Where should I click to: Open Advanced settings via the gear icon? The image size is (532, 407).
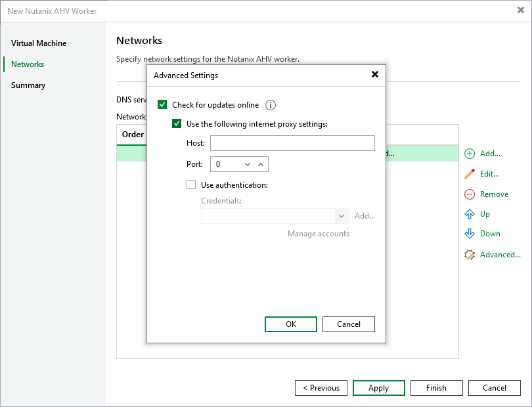(470, 254)
